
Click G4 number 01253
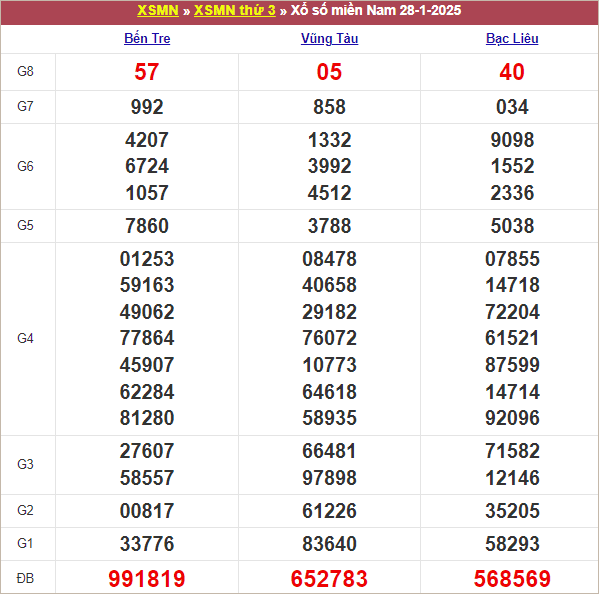(147, 259)
